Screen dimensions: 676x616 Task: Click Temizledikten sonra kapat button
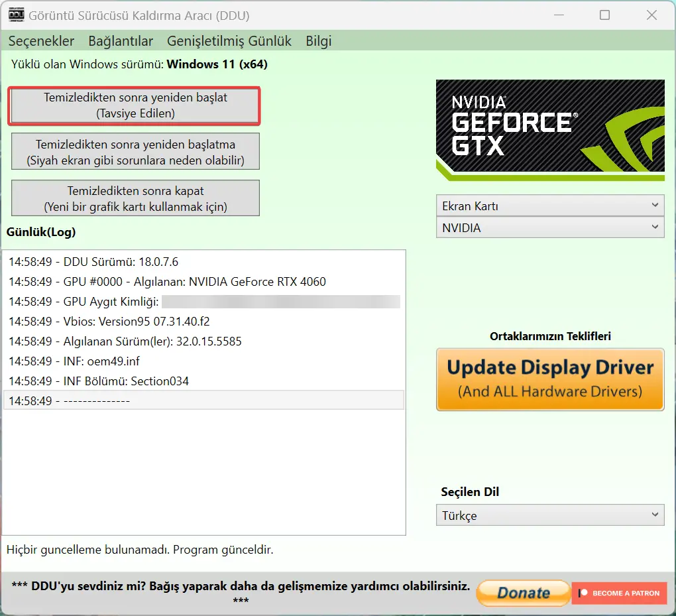click(135, 198)
